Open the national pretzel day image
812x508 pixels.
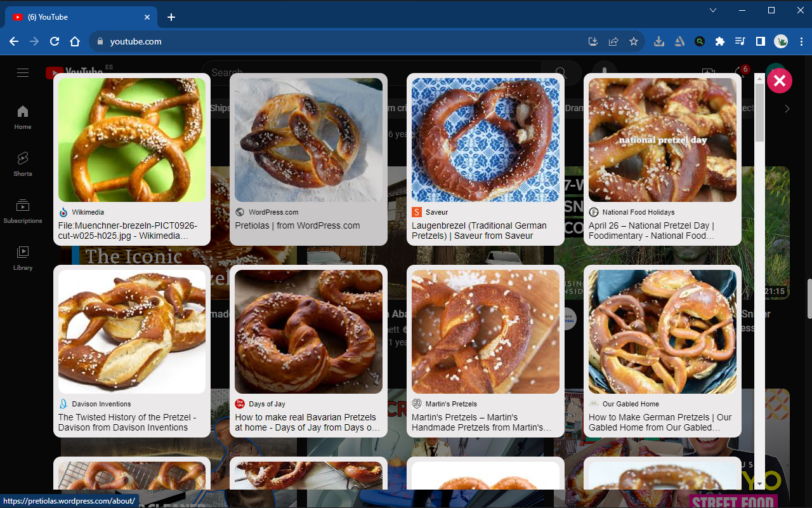tap(662, 140)
